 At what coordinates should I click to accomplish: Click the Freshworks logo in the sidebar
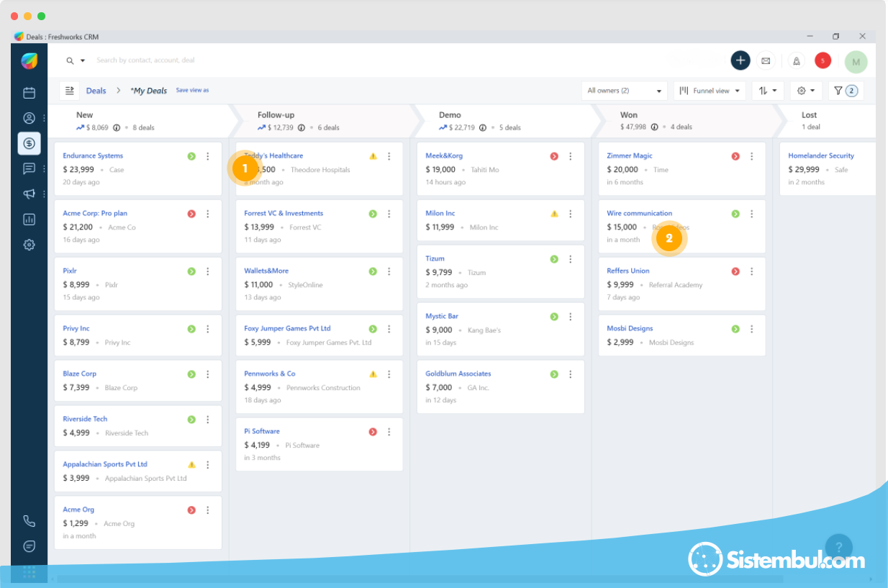coord(29,61)
